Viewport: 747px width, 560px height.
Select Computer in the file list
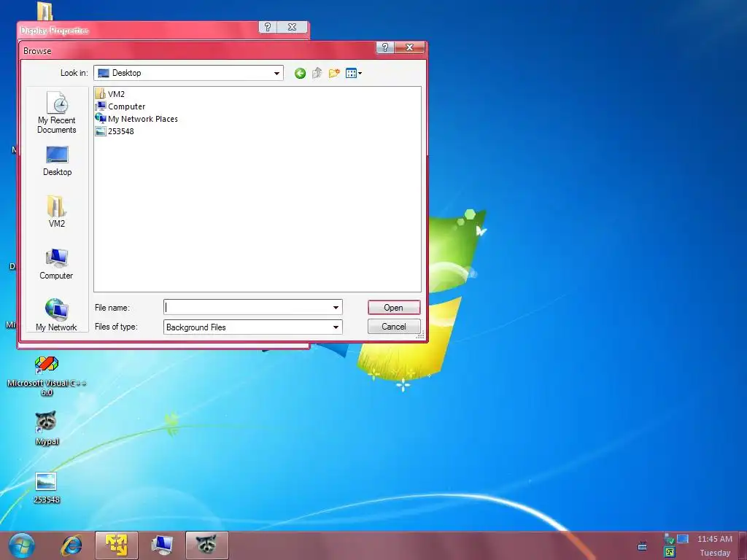120,106
